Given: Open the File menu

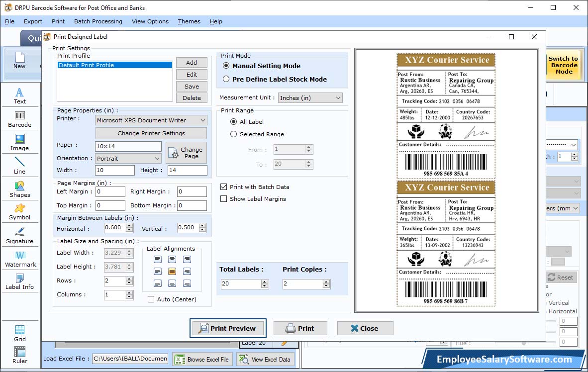Looking at the screenshot, I should tap(9, 21).
